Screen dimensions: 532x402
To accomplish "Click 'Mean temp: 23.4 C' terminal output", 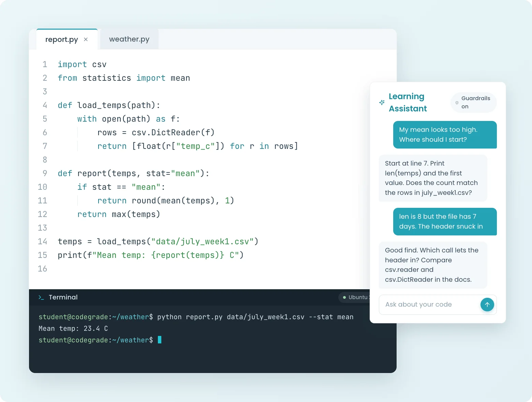I will click(x=73, y=329).
